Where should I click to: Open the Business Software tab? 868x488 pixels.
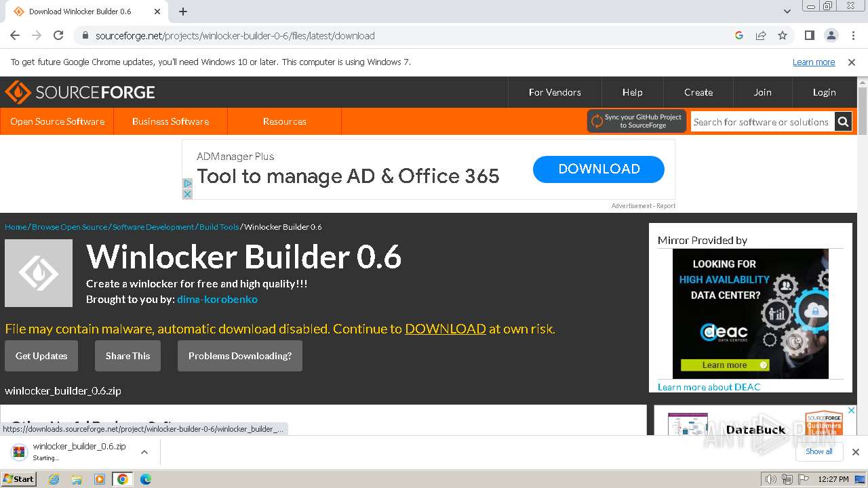coord(170,121)
